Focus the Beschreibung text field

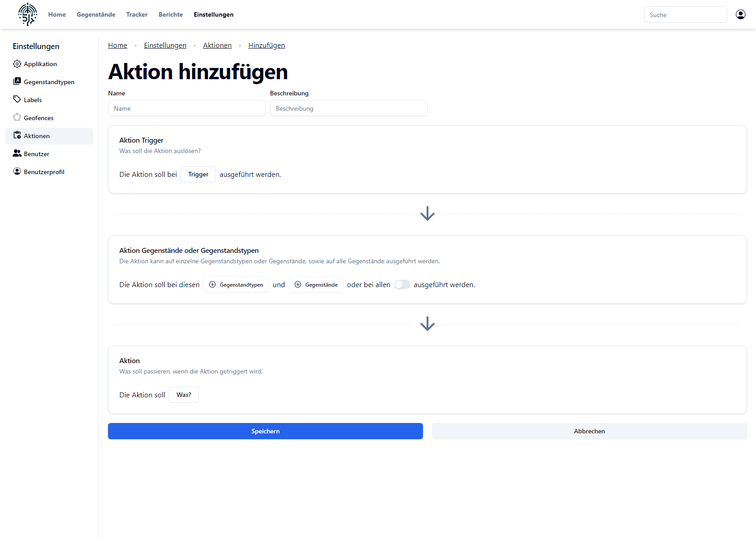pyautogui.click(x=348, y=108)
